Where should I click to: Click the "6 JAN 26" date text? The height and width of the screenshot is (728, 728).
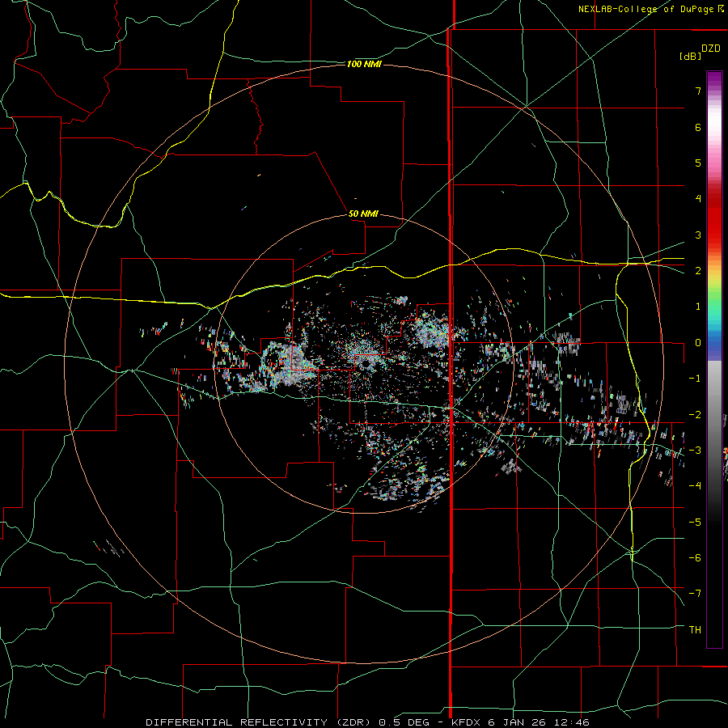click(517, 722)
